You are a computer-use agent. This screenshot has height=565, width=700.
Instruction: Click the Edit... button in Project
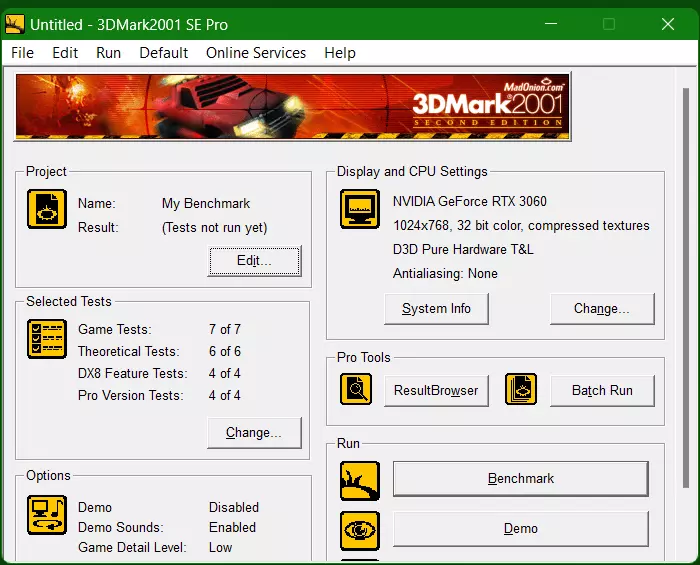click(254, 261)
